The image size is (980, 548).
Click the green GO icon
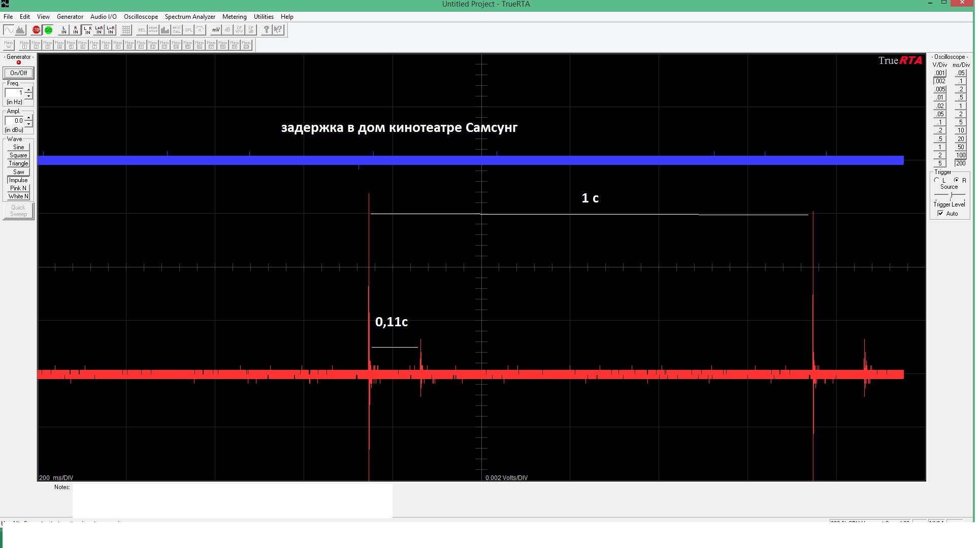[x=48, y=30]
